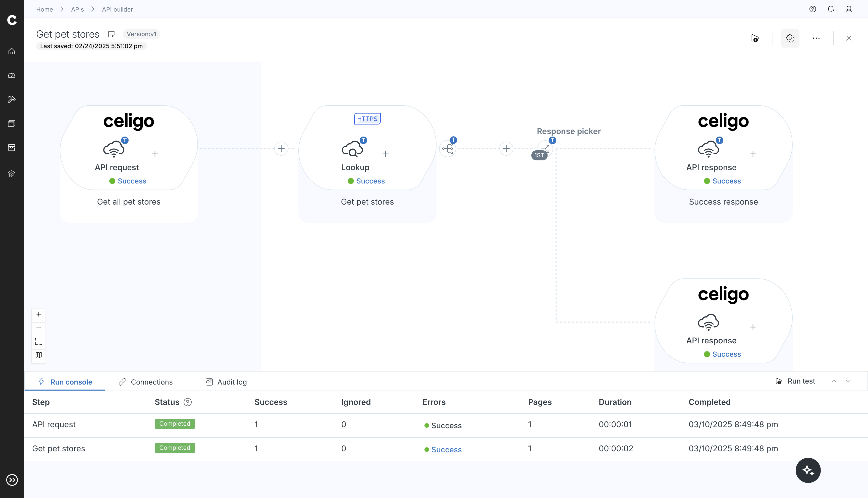Add step before the Response picker

506,149
